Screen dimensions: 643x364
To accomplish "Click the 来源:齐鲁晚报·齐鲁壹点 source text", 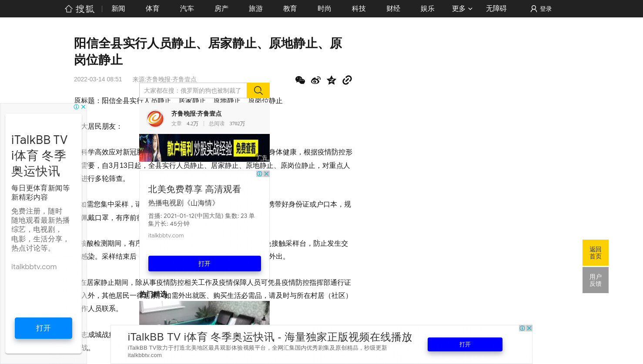I will pyautogui.click(x=164, y=79).
